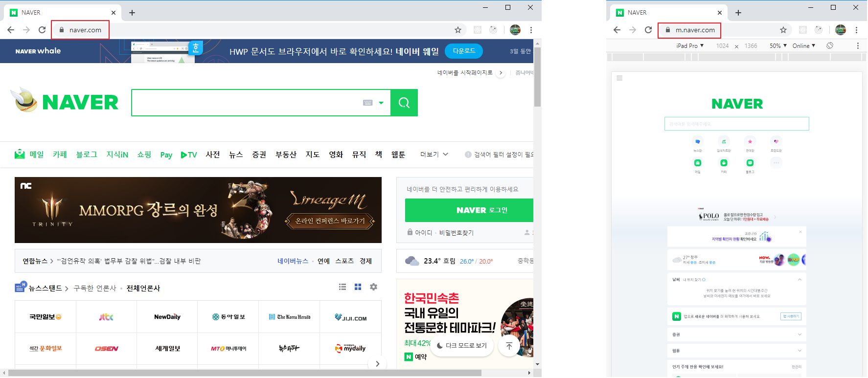Open the 뉴스판 icon on mobile Naver
The height and width of the screenshot is (378, 868).
point(698,142)
